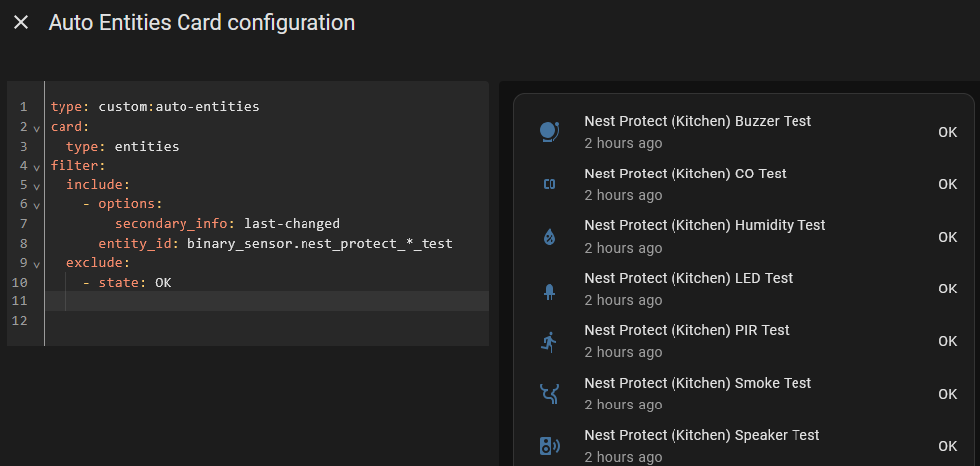The height and width of the screenshot is (466, 980).
Task: Open Nest Protect (Kitchen) Humidity Test entity
Action: coord(705,225)
